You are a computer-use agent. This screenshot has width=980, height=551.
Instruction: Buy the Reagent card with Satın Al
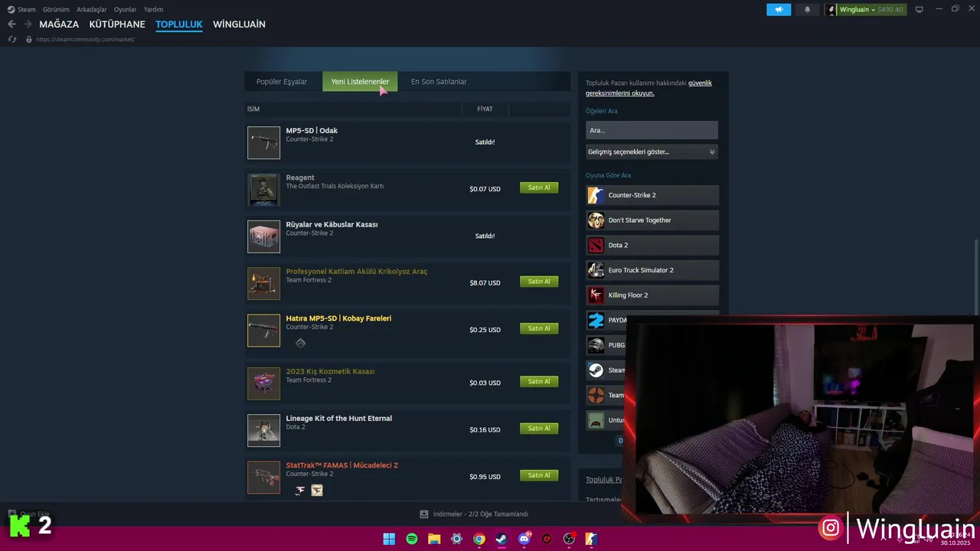[539, 187]
